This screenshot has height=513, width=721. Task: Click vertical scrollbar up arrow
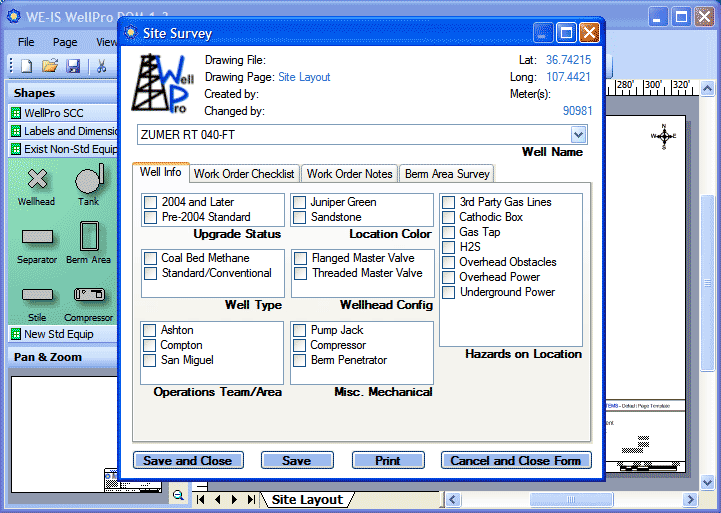[x=708, y=88]
